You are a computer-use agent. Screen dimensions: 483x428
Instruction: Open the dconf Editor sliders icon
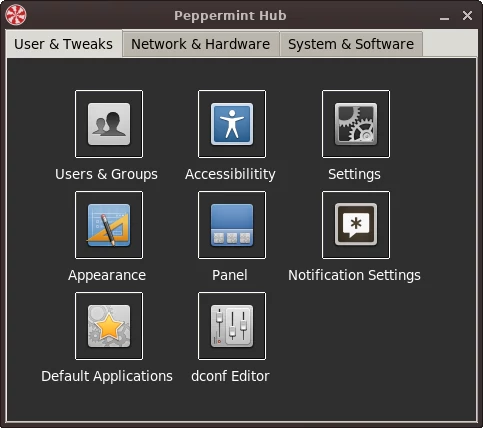click(232, 326)
